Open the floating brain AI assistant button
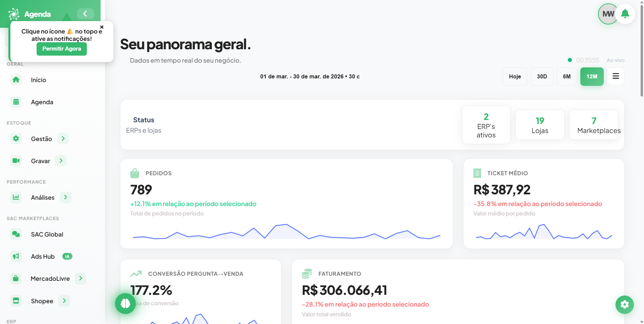 click(125, 304)
